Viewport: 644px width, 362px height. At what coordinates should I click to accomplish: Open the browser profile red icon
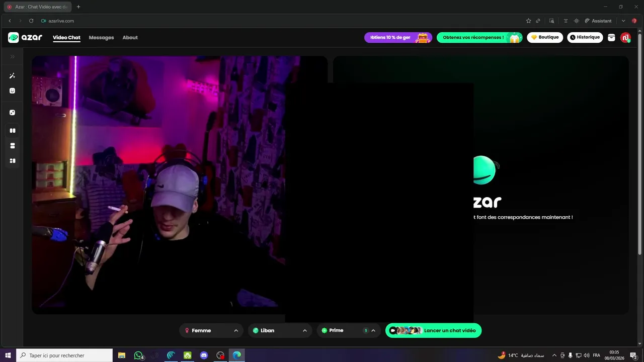click(634, 21)
